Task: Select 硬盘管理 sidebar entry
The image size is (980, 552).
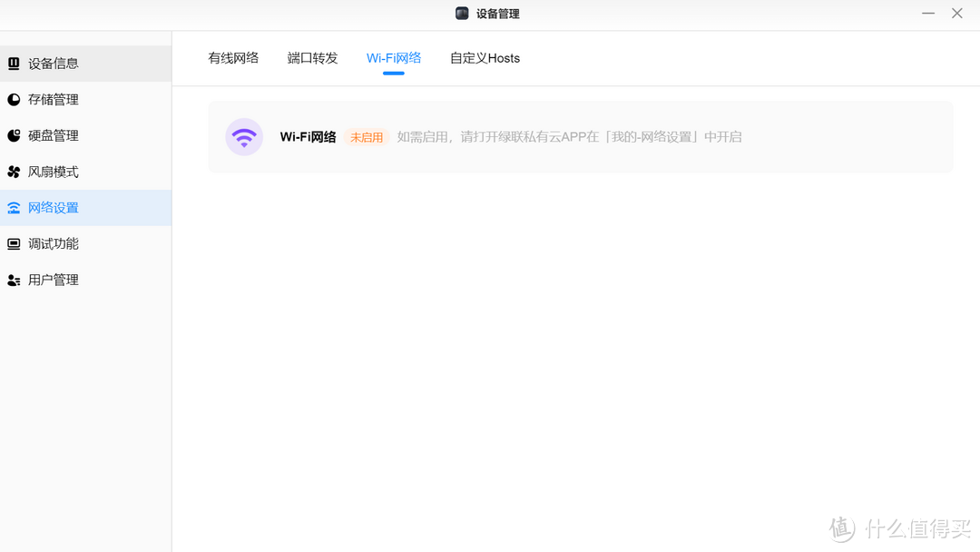Action: coord(85,135)
